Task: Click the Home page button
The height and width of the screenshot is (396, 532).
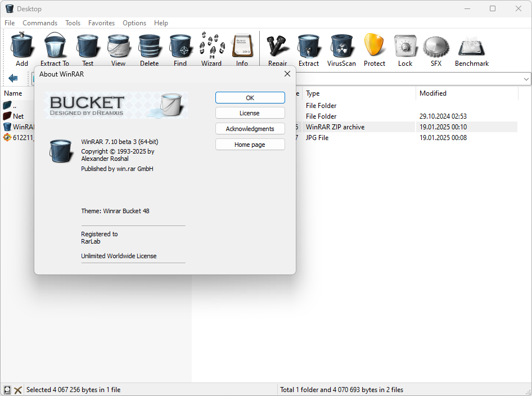Action: click(250, 145)
